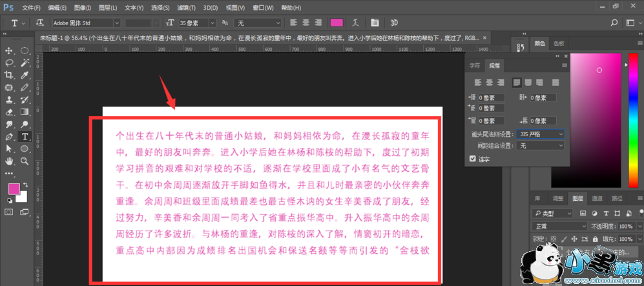This screenshot has height=286, width=644.
Task: Toggle the character and paragraph panels icon
Action: 374,23
